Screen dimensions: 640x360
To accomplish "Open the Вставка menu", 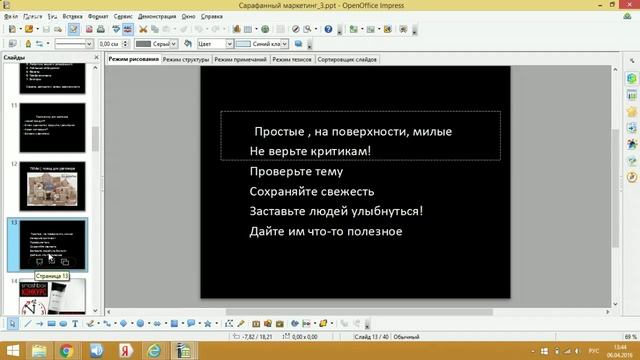I will [x=72, y=16].
